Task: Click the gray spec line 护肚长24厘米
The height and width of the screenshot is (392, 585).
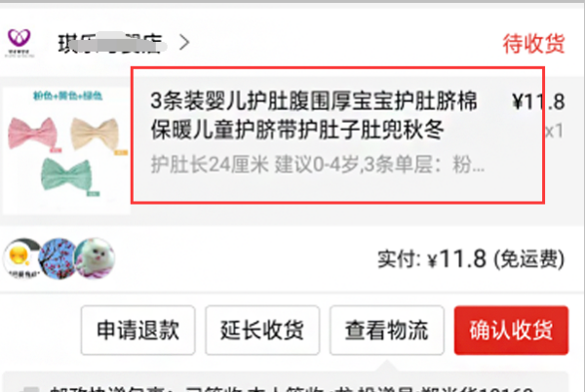Action: tap(318, 165)
